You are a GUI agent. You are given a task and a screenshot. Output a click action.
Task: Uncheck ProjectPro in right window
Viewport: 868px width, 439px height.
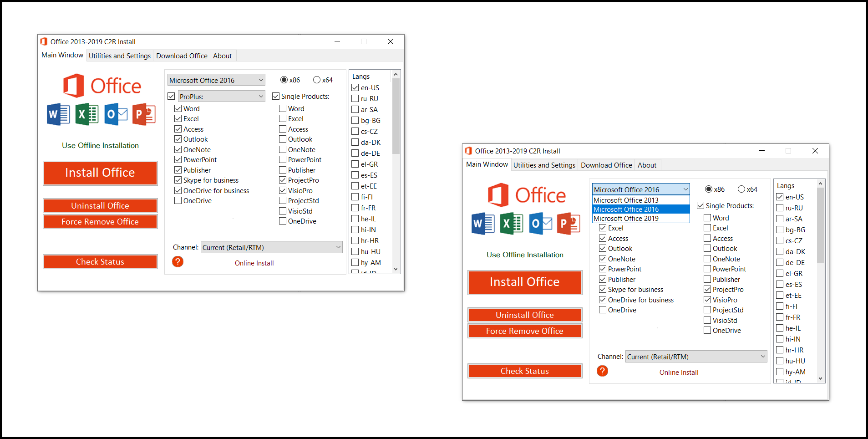707,289
